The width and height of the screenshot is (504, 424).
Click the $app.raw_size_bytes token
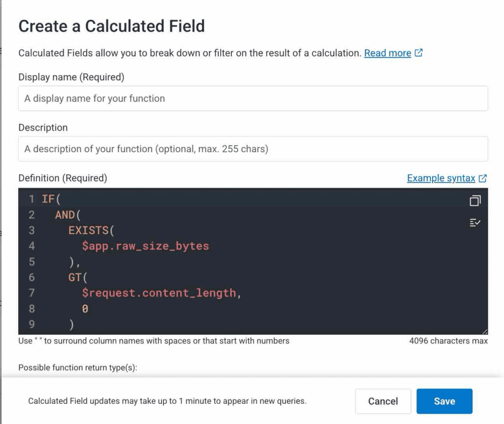(145, 246)
